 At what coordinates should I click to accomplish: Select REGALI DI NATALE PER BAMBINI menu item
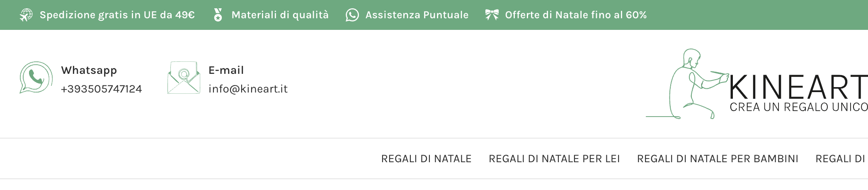[718, 159]
